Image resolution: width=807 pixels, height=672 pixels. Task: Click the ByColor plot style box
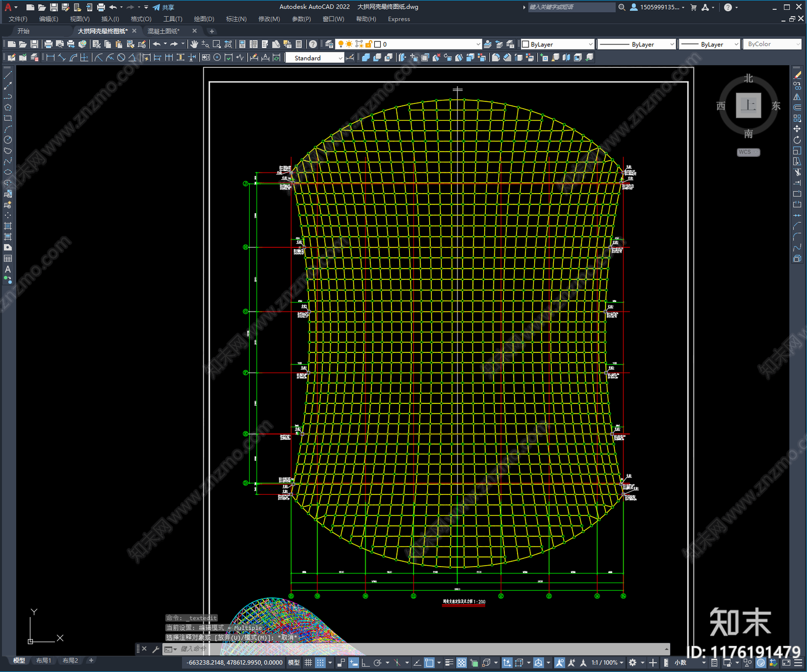pos(772,44)
